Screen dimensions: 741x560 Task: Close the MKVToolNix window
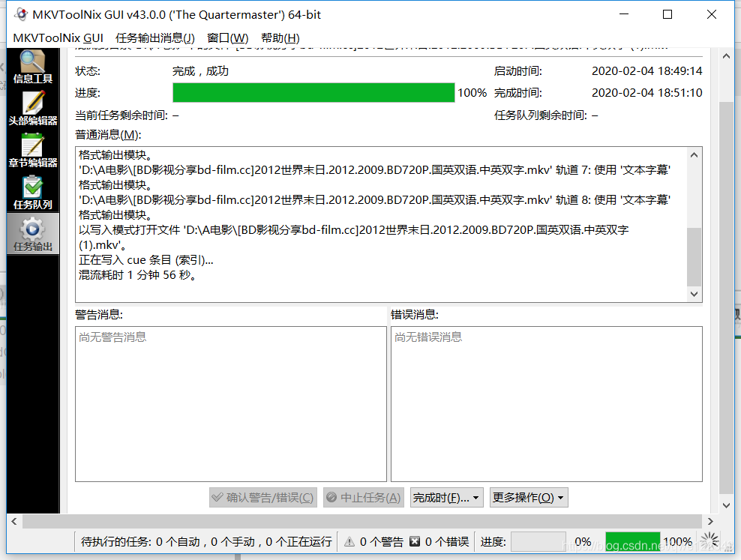click(711, 14)
